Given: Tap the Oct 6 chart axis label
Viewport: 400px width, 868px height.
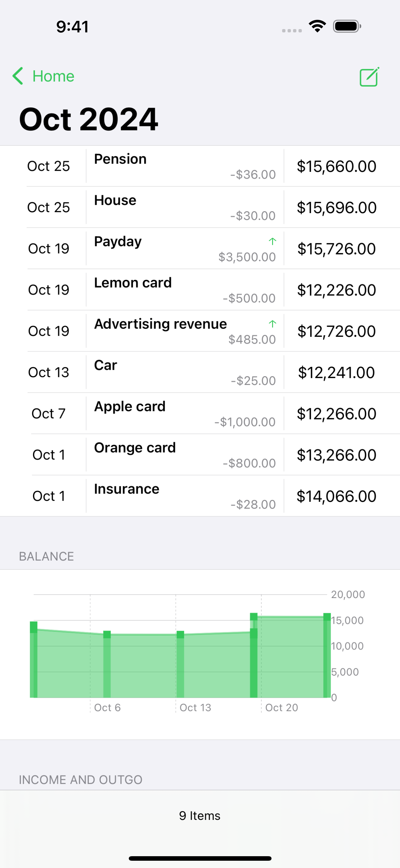Looking at the screenshot, I should point(107,708).
